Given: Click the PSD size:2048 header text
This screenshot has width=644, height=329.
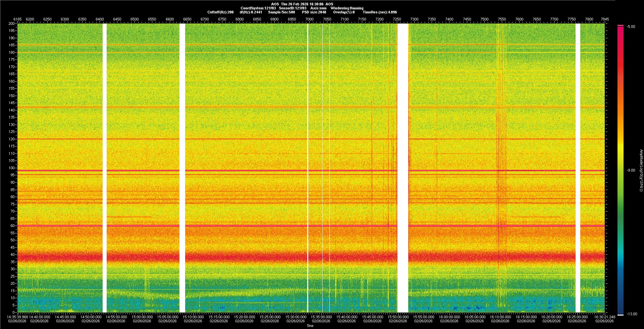Looking at the screenshot, I should pyautogui.click(x=314, y=12).
